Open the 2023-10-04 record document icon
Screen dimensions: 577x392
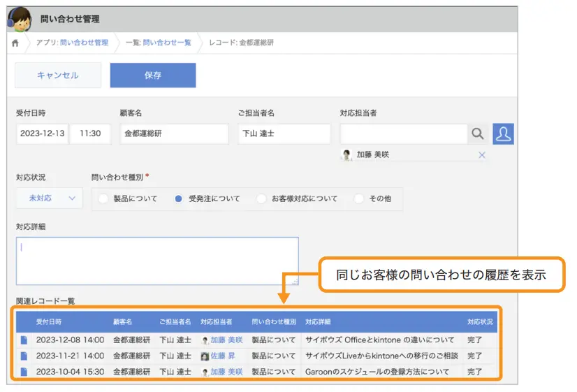click(24, 372)
